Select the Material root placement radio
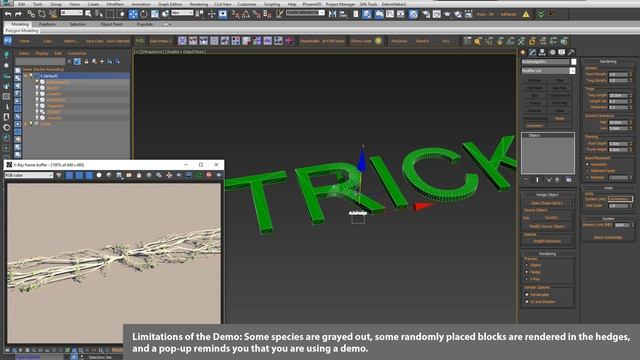The width and height of the screenshot is (640, 360). pos(587,178)
